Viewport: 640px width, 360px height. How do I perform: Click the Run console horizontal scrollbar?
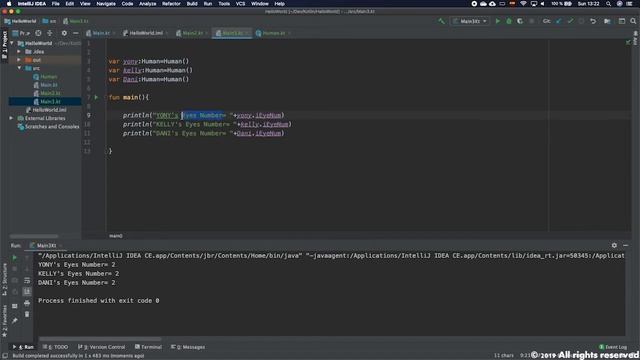100,339
